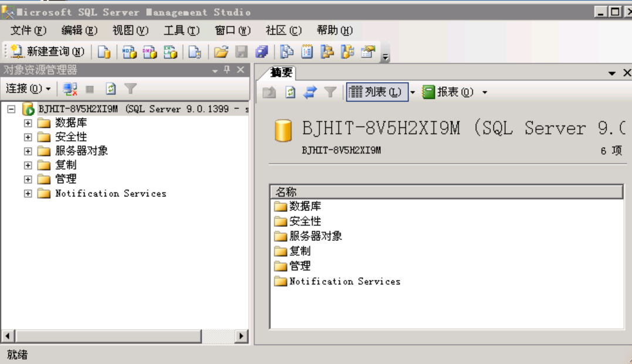Sort by the 名称 column header
This screenshot has height=364, width=632.
click(447, 192)
